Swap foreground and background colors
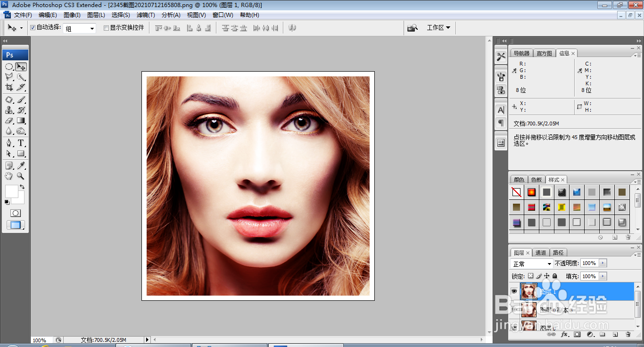Screen dimensions: 644x347 [22, 187]
